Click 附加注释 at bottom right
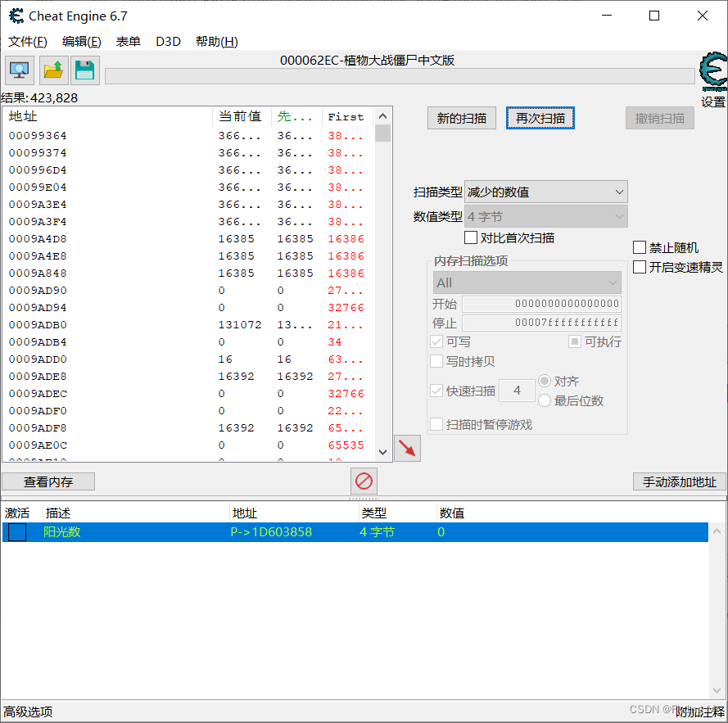Viewport: 728px width, 723px height. point(699,712)
